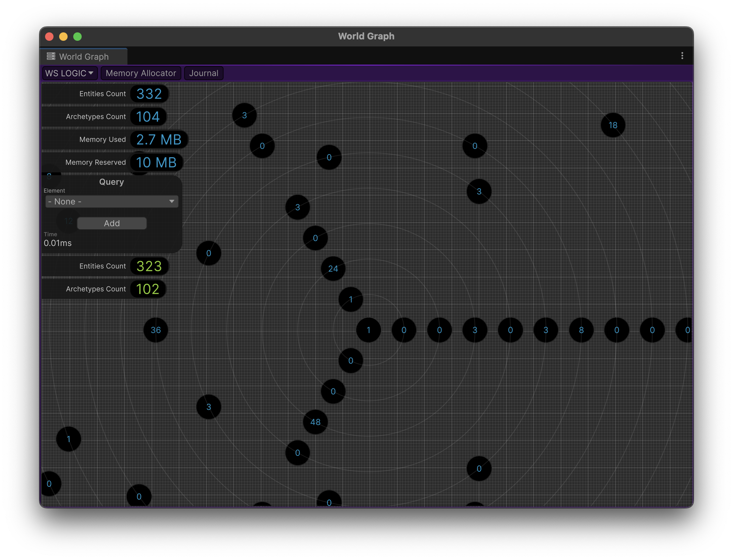Click the node labeled 8 in row
This screenshot has height=560, width=733.
581,330
